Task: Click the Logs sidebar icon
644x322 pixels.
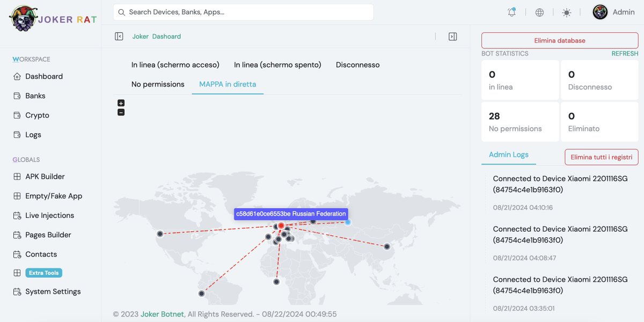Action: pyautogui.click(x=16, y=135)
